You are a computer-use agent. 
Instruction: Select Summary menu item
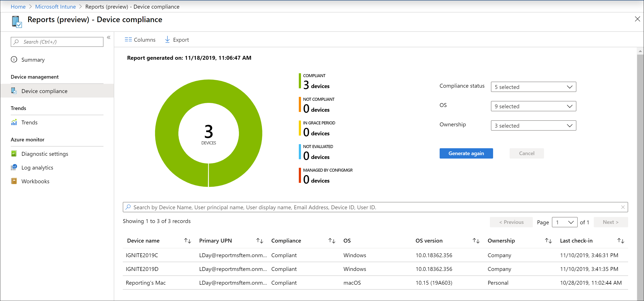click(33, 60)
